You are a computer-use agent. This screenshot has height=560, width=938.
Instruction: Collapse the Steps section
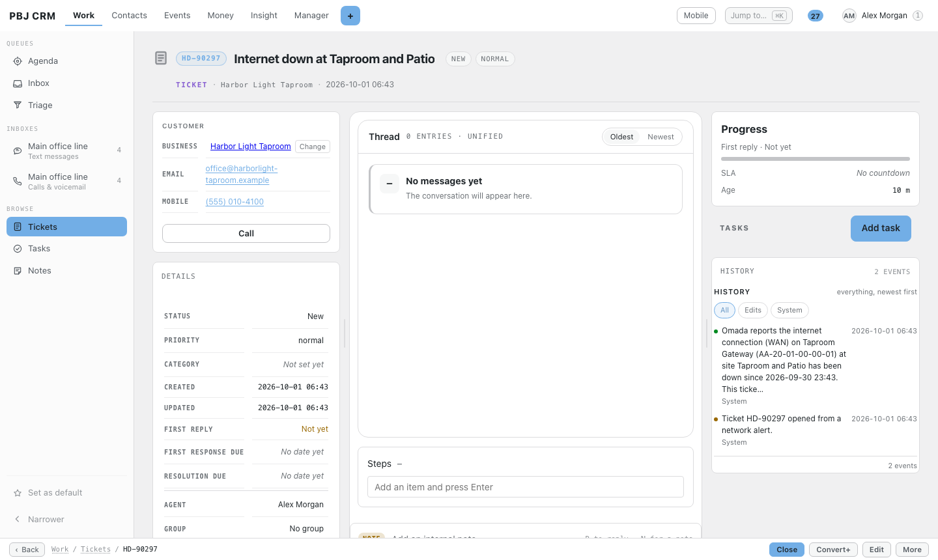tap(399, 464)
